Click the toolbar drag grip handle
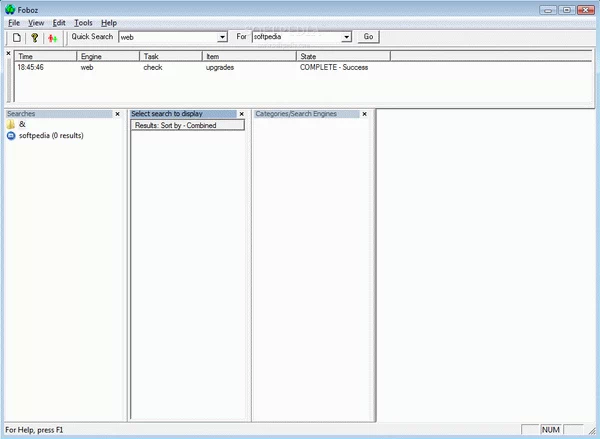 point(66,38)
